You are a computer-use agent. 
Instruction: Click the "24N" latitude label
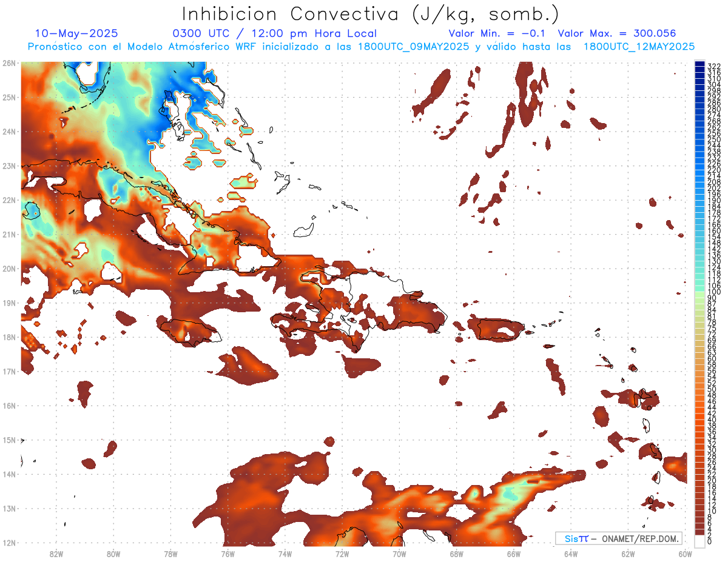point(8,132)
